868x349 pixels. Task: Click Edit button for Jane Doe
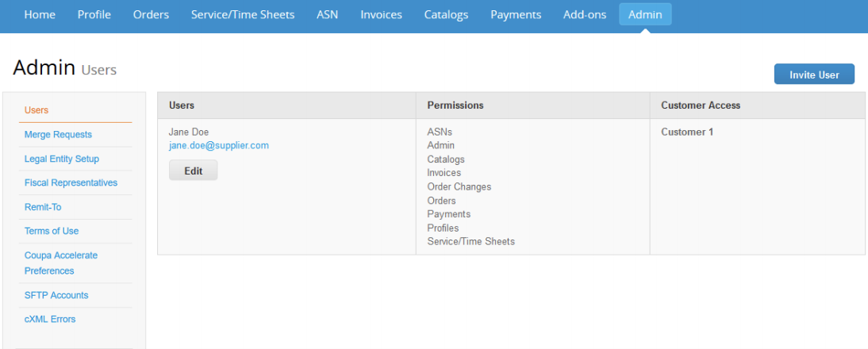tap(193, 171)
